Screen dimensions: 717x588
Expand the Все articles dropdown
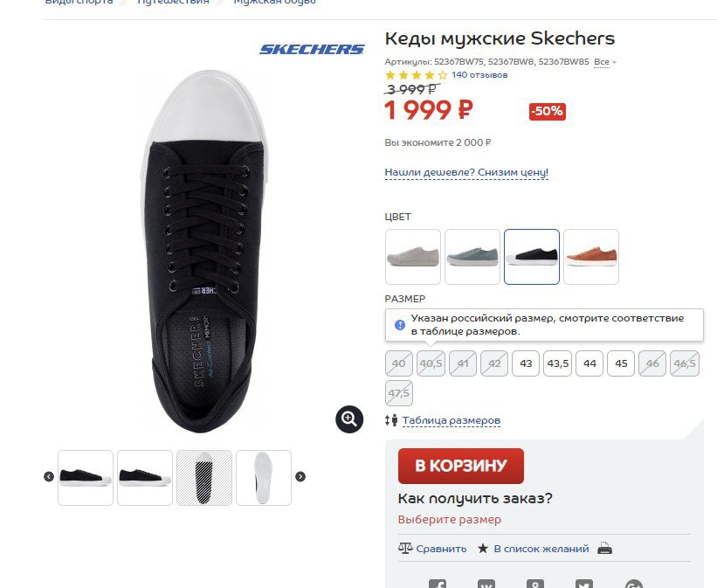[604, 62]
